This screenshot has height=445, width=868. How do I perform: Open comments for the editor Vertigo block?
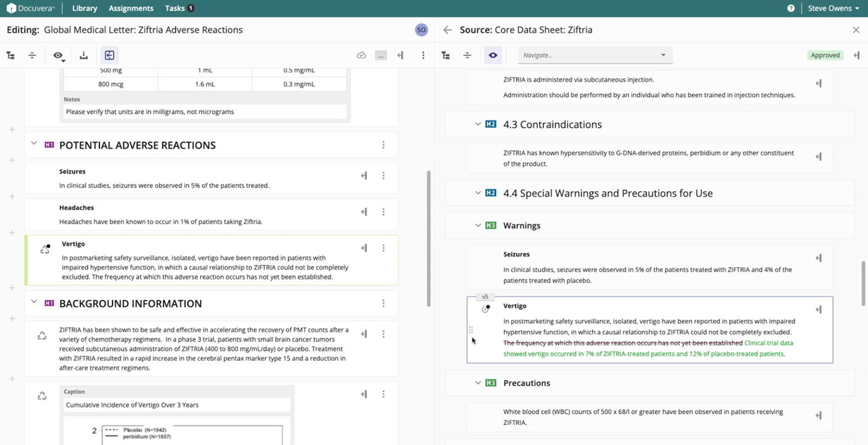tap(364, 248)
